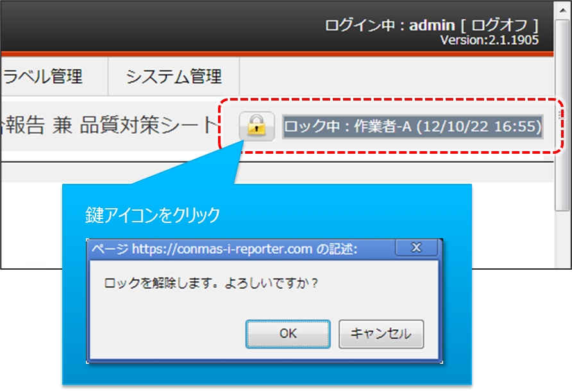Click the scrollbar track below the thumb

point(562,239)
